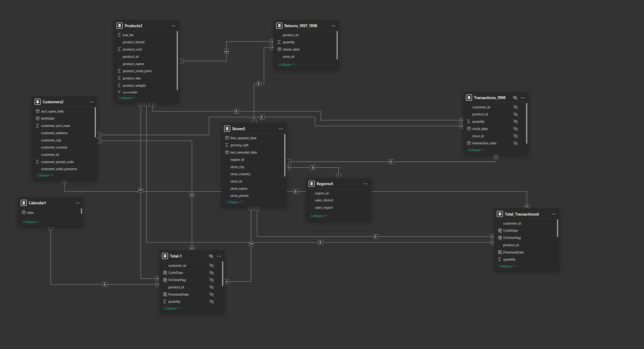Screen dimensions: 644x349
Task: Open the Calendar1 table options menu
Action: (78, 203)
